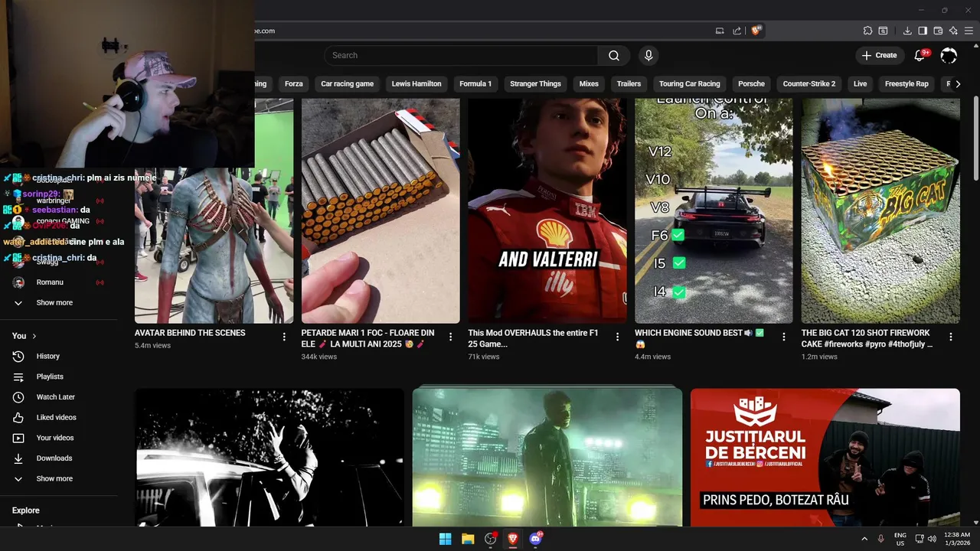The image size is (980, 551).
Task: Click the install app icon in address bar
Action: [720, 31]
